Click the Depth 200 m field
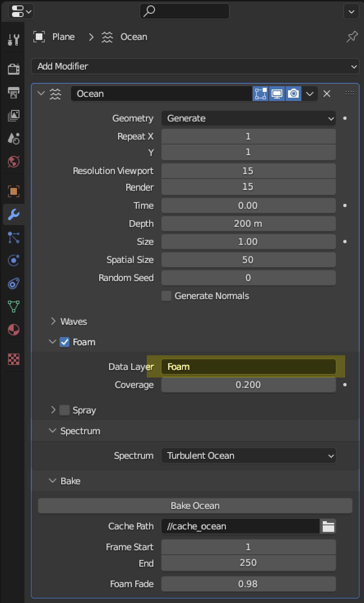 (x=248, y=224)
